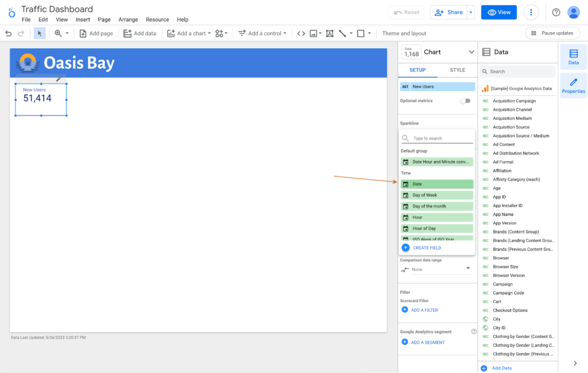
Task: Open the Share dropdown arrow
Action: (x=471, y=12)
